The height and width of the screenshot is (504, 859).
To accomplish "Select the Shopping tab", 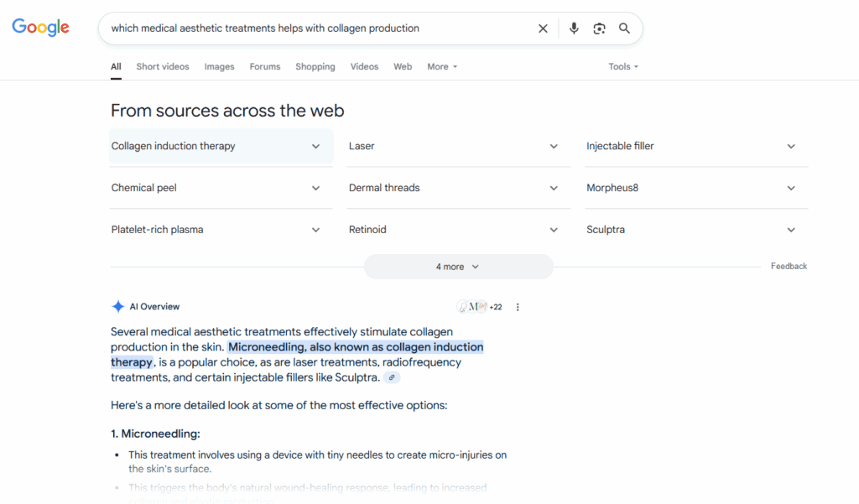I will pos(315,67).
